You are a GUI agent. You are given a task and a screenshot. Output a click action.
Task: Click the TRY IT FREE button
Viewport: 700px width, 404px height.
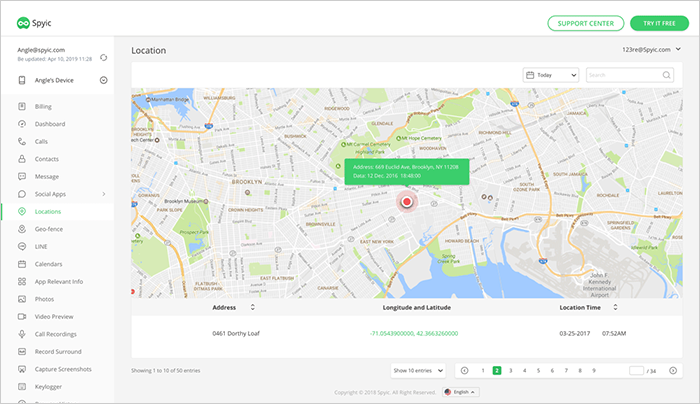pos(659,23)
